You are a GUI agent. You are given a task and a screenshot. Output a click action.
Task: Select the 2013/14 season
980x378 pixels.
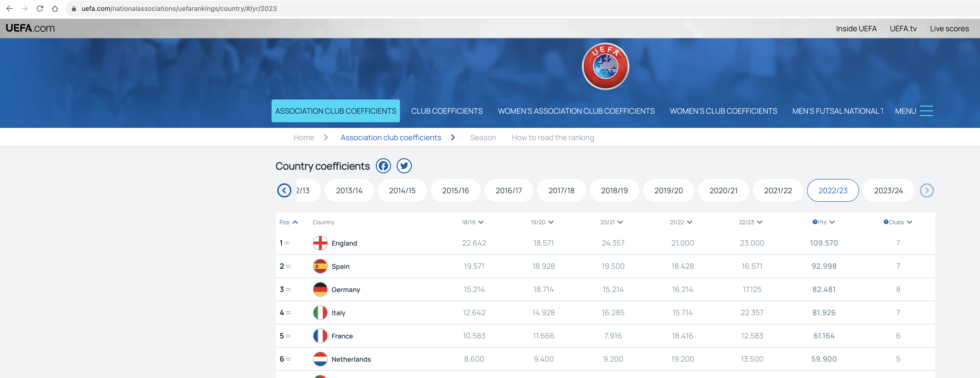pyautogui.click(x=349, y=190)
